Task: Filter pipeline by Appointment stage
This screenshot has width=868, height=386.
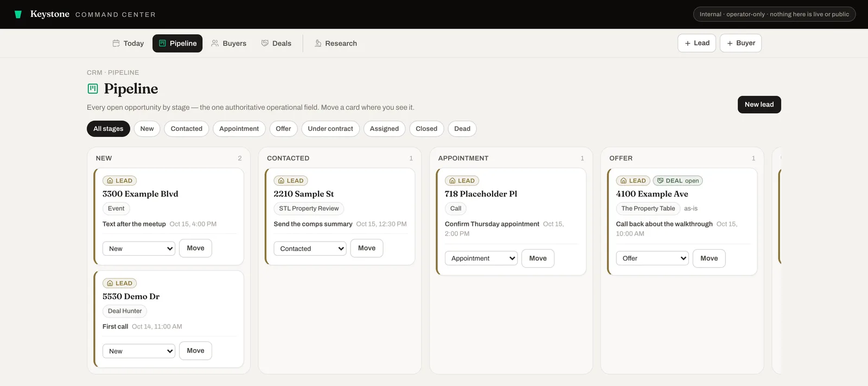Action: click(239, 129)
